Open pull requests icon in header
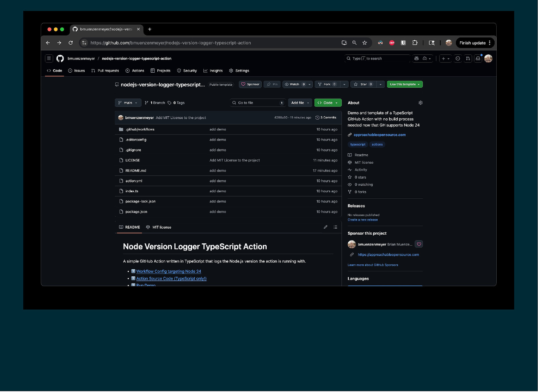Viewport: 538px width, 392px height. point(468,58)
